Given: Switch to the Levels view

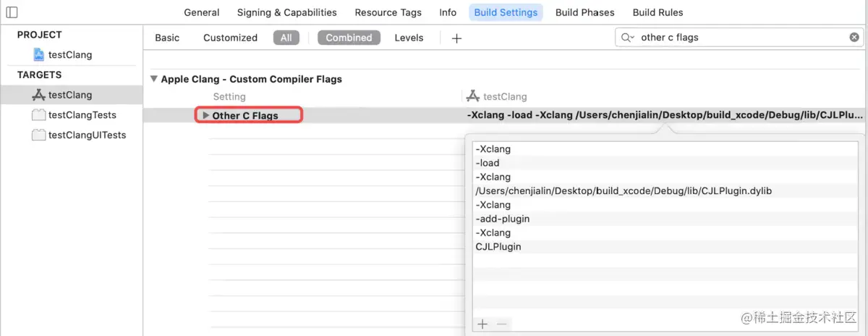Looking at the screenshot, I should pyautogui.click(x=409, y=38).
